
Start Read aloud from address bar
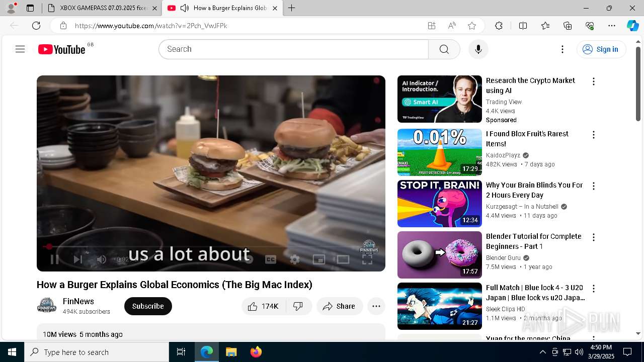coord(452,26)
